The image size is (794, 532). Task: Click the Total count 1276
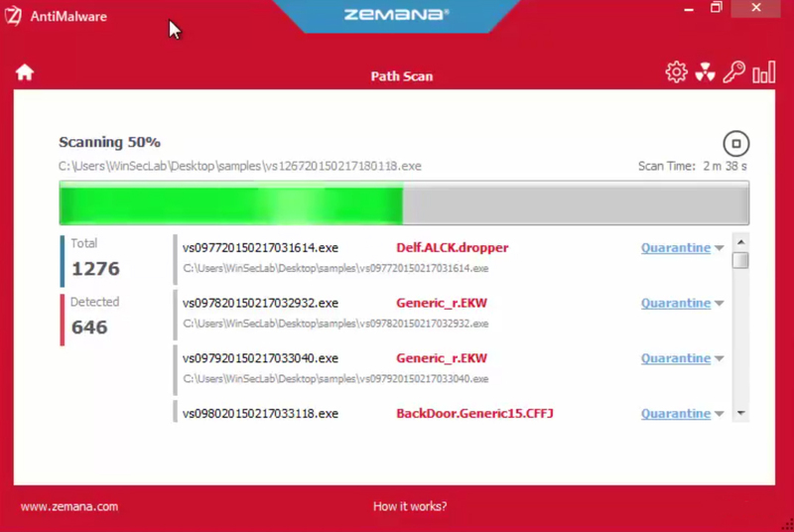(95, 269)
